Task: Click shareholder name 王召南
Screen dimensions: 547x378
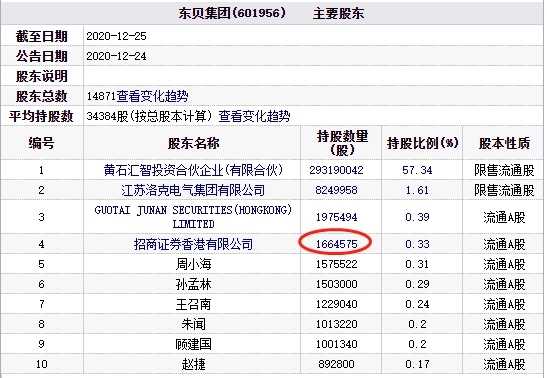Action: [193, 304]
